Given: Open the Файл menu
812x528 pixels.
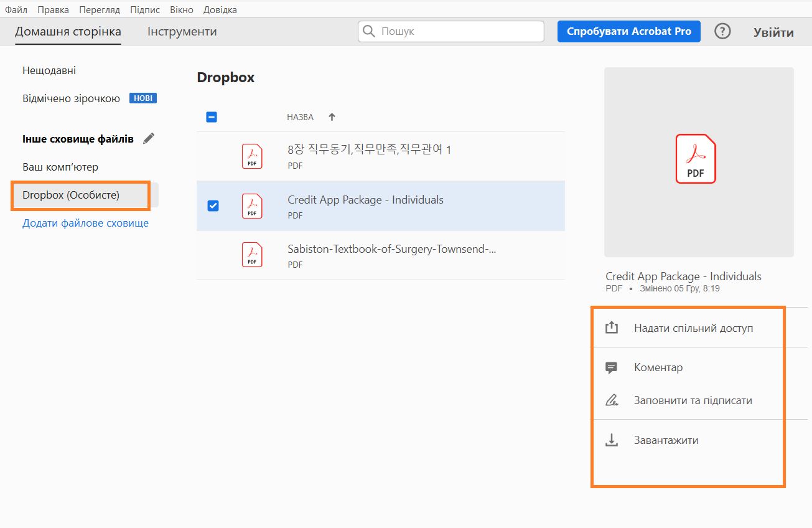Looking at the screenshot, I should coord(16,10).
